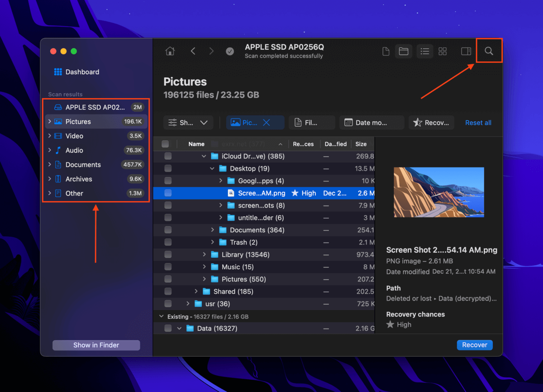Expand the Pictures (550) folder
This screenshot has width=543, height=392.
(x=204, y=279)
